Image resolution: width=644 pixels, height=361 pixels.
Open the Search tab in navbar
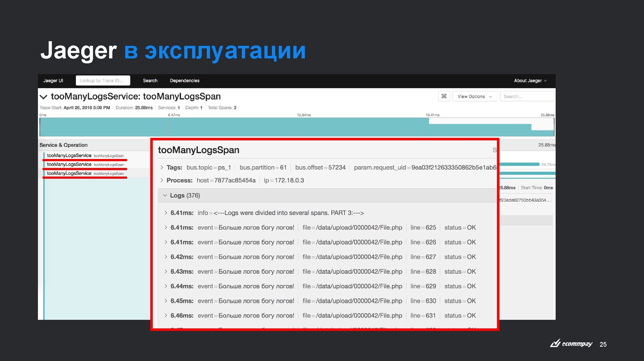[x=150, y=81]
